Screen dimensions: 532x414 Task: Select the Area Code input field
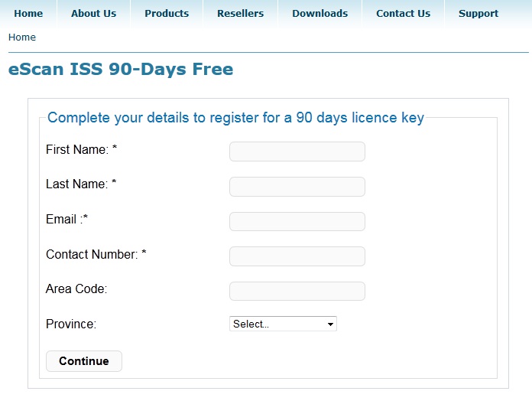coord(297,291)
